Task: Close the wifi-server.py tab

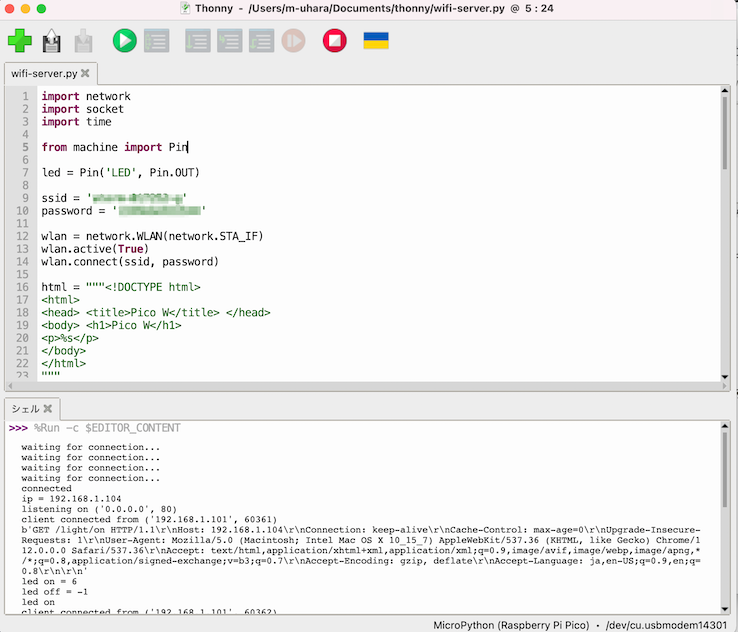Action: 85,73
